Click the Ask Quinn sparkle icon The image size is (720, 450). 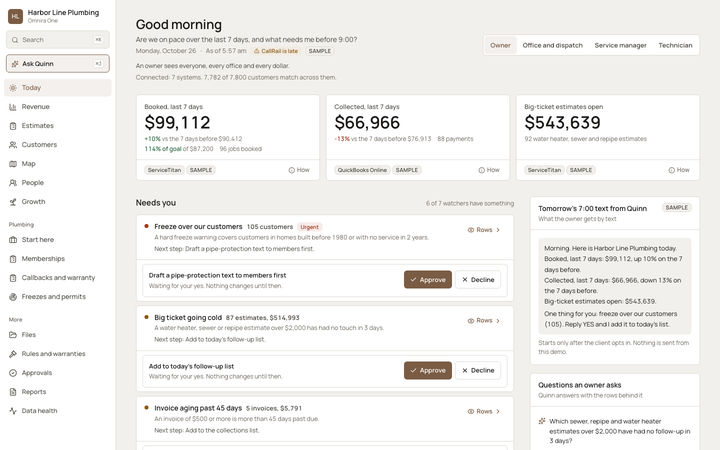[x=15, y=64]
